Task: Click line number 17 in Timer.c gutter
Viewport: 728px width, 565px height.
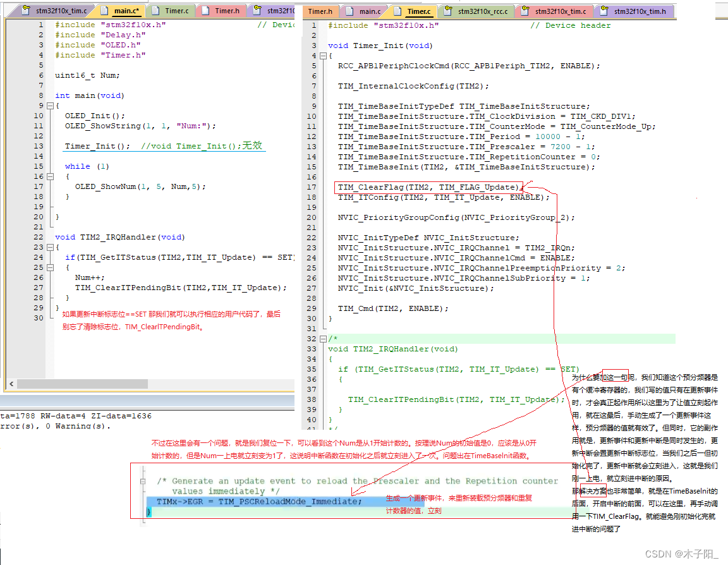Action: (312, 187)
